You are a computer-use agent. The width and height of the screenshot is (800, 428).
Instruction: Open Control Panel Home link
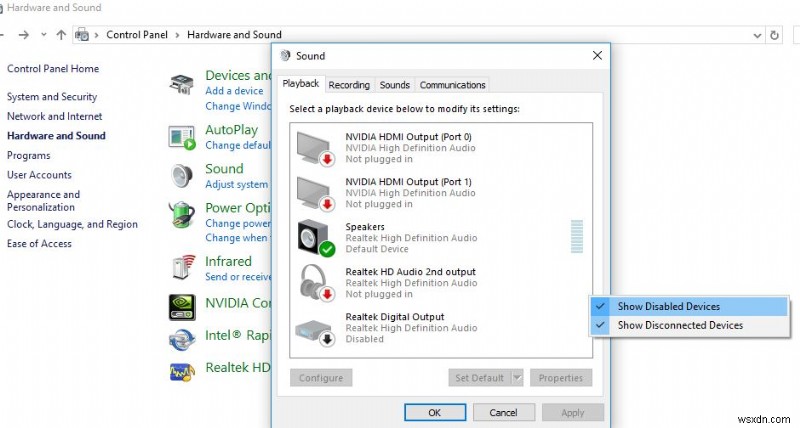[53, 69]
